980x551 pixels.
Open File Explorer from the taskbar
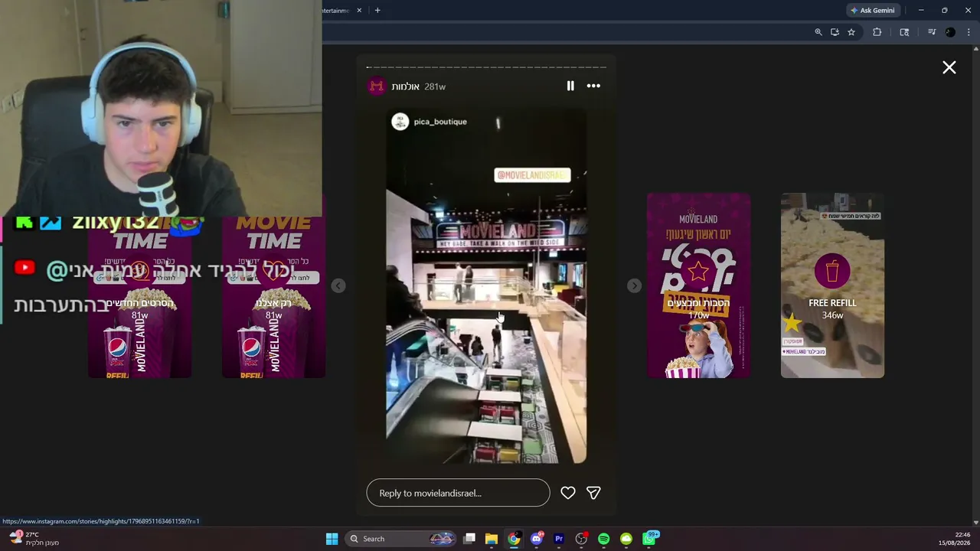click(492, 539)
